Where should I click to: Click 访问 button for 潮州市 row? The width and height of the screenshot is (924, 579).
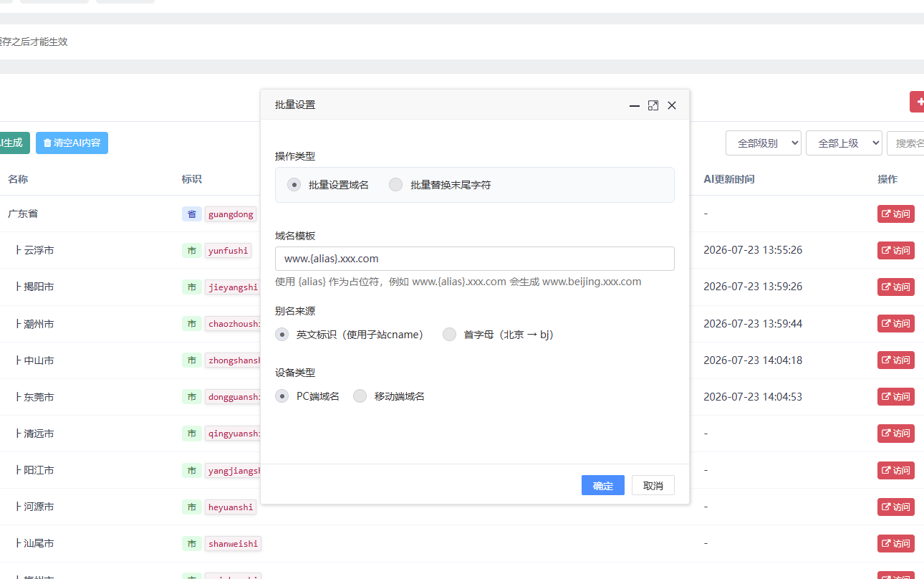[x=896, y=323]
